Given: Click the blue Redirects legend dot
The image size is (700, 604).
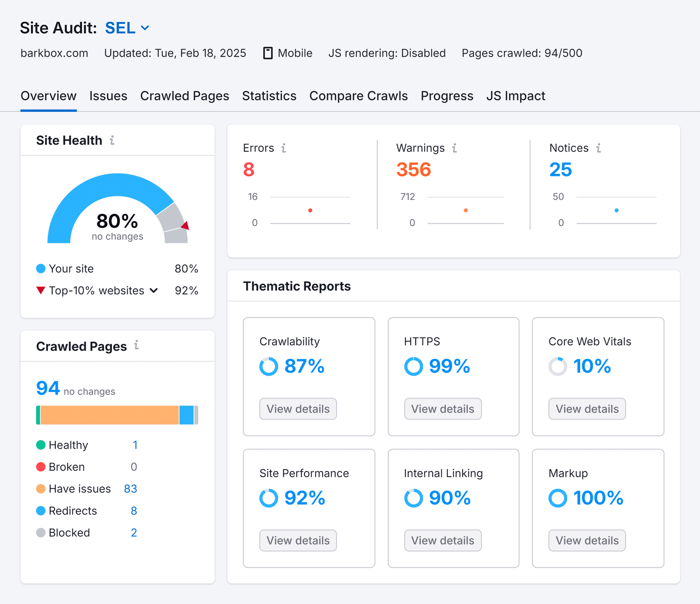Looking at the screenshot, I should pyautogui.click(x=41, y=511).
